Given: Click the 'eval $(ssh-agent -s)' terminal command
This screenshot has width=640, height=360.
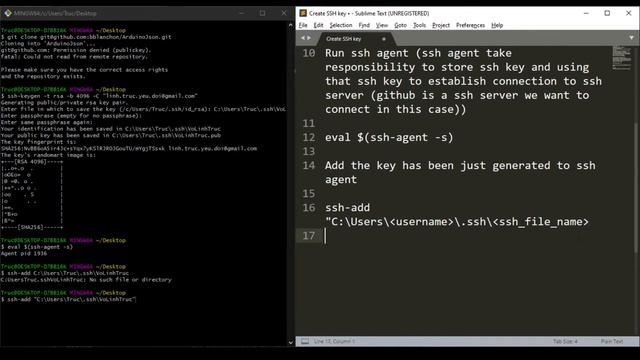Looking at the screenshot, I should pyautogui.click(x=40, y=247).
